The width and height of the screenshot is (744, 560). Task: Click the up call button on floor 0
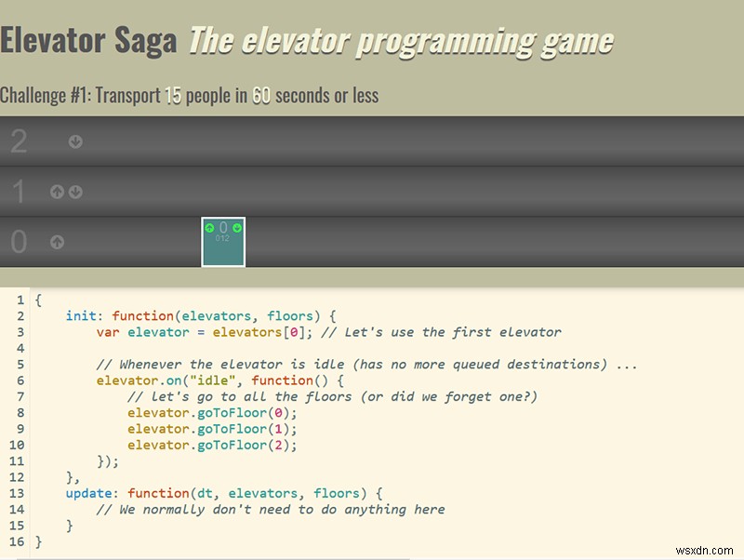(x=58, y=242)
